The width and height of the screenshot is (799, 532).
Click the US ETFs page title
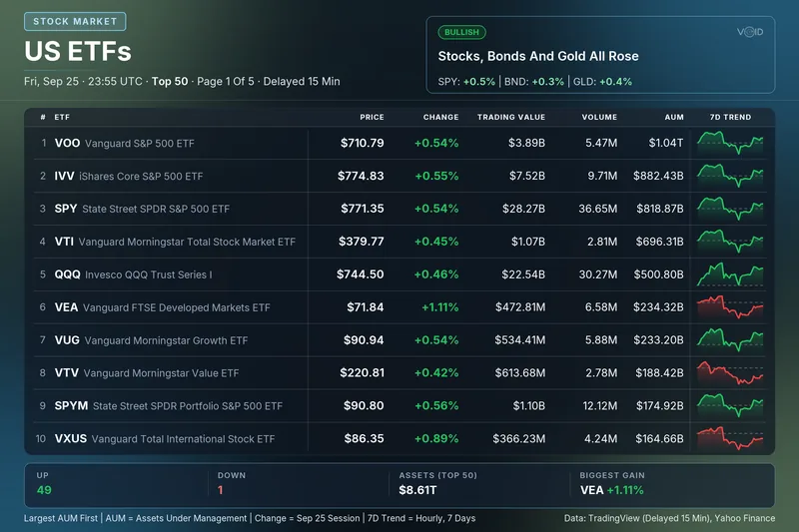pos(78,52)
